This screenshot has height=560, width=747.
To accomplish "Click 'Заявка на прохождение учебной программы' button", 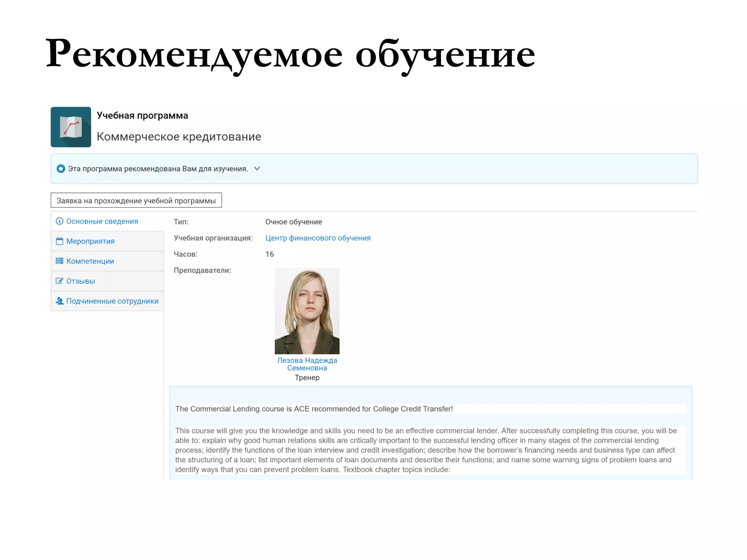I will tap(136, 201).
